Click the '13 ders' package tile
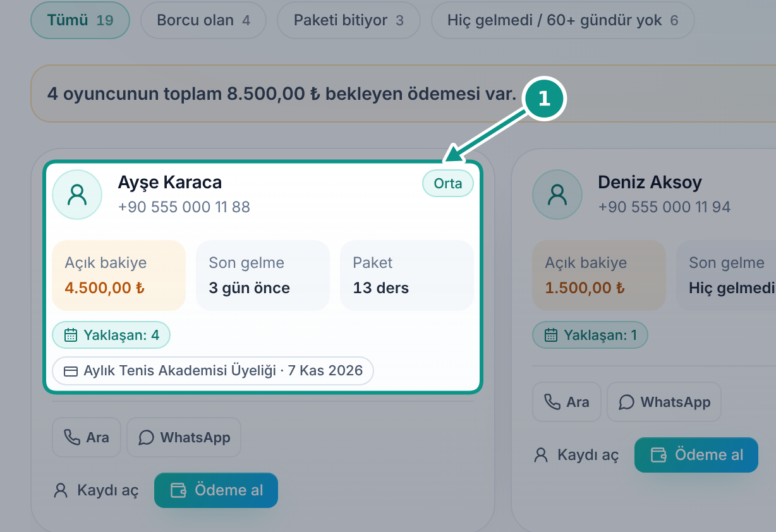Image resolution: width=776 pixels, height=532 pixels. pos(407,275)
